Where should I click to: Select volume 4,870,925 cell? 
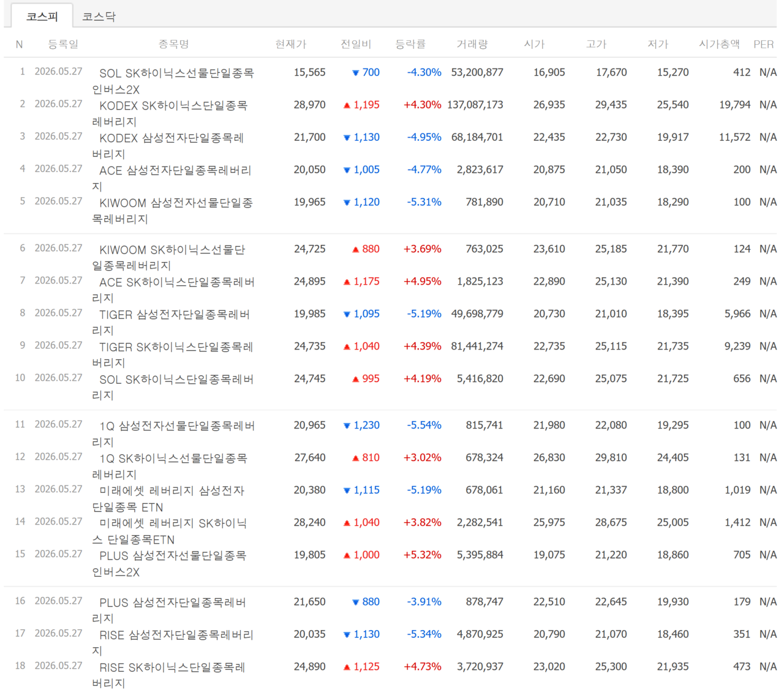click(480, 635)
